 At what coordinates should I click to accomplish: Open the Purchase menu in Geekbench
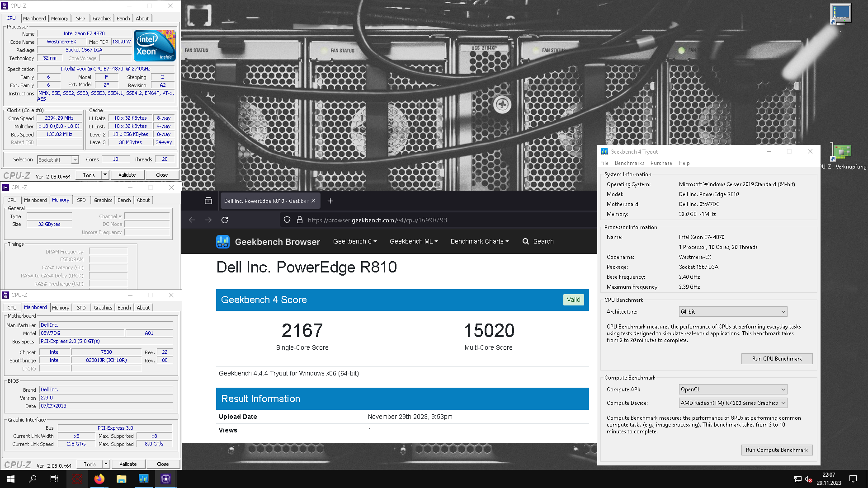pos(661,163)
